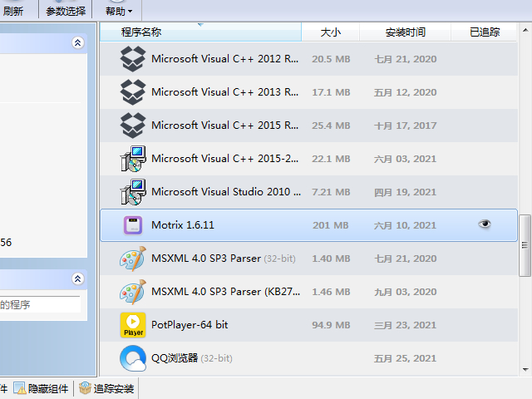Click the Microsoft Visual C++ 2012 package icon
Viewport: 532px width, 399px height.
(133, 59)
